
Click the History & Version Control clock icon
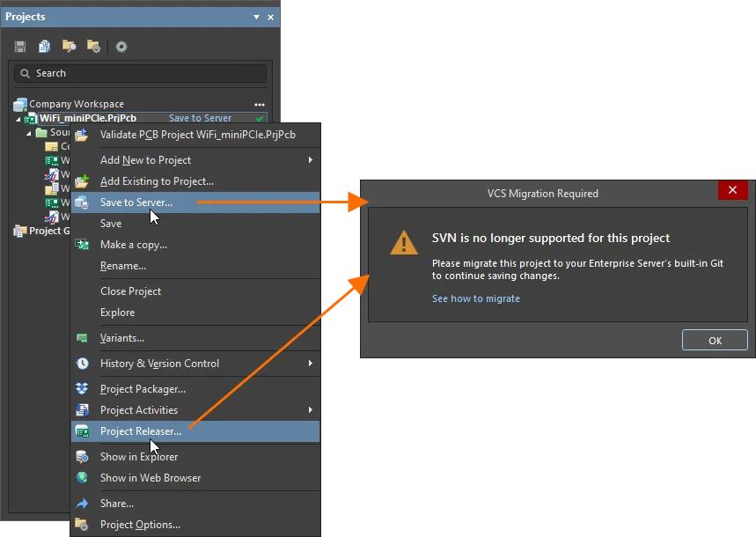[82, 364]
